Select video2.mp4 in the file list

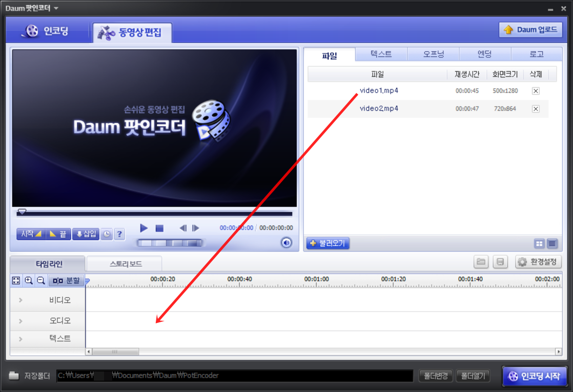point(428,109)
